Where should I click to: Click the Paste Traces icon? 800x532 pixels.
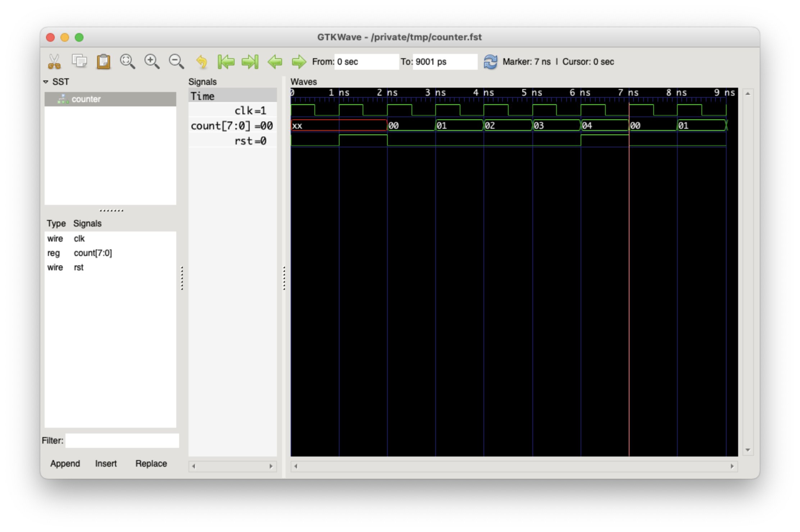[103, 61]
